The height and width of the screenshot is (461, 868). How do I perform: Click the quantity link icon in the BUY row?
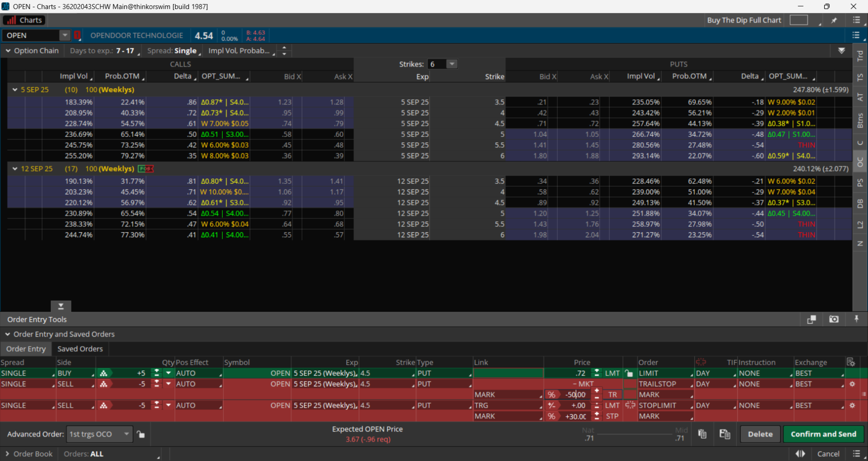[104, 373]
